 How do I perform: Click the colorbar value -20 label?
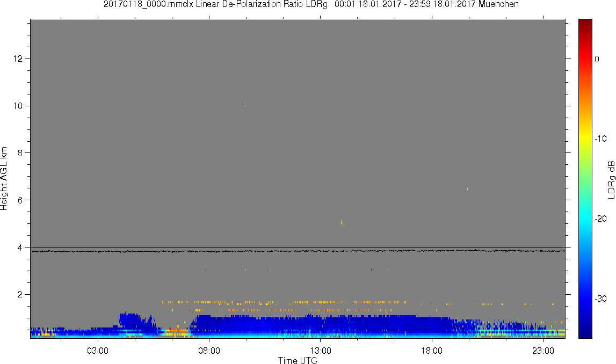click(600, 219)
